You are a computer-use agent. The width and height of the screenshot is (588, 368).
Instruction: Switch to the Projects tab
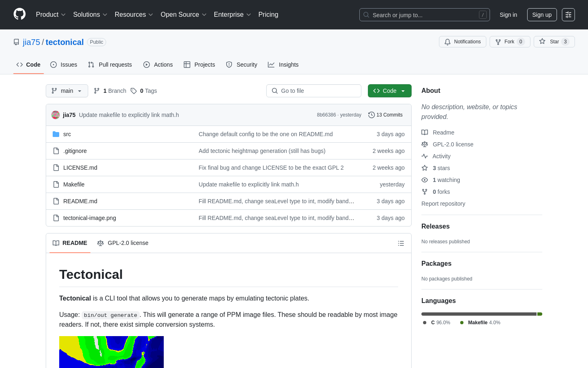pyautogui.click(x=199, y=65)
